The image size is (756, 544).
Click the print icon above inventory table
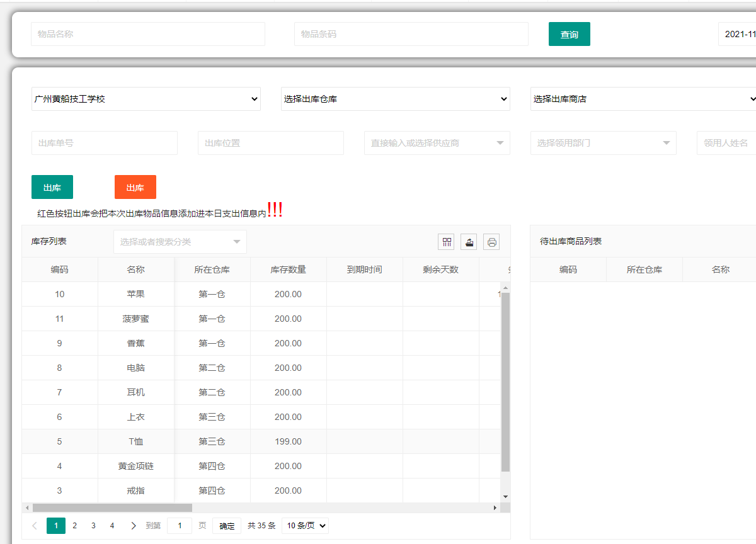point(491,242)
